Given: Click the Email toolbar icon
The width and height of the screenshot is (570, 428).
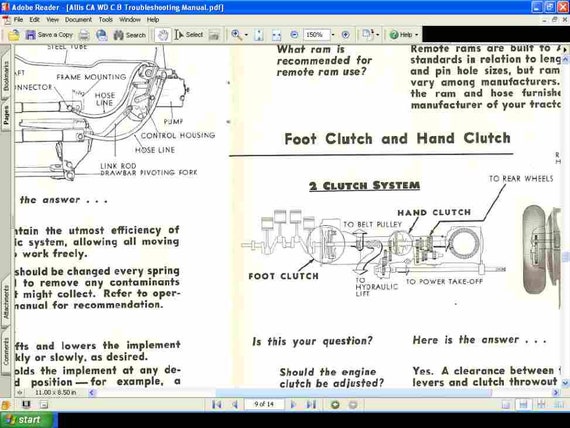Looking at the screenshot, I should 101,35.
